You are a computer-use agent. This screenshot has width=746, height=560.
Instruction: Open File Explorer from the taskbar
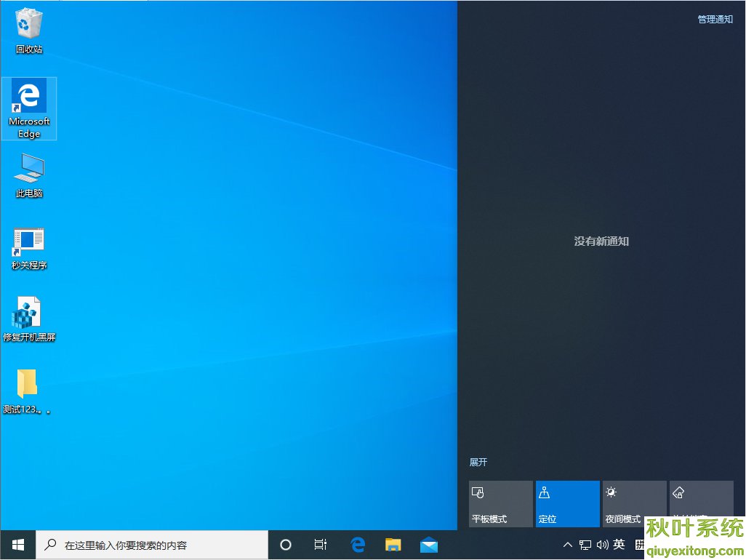pyautogui.click(x=393, y=545)
